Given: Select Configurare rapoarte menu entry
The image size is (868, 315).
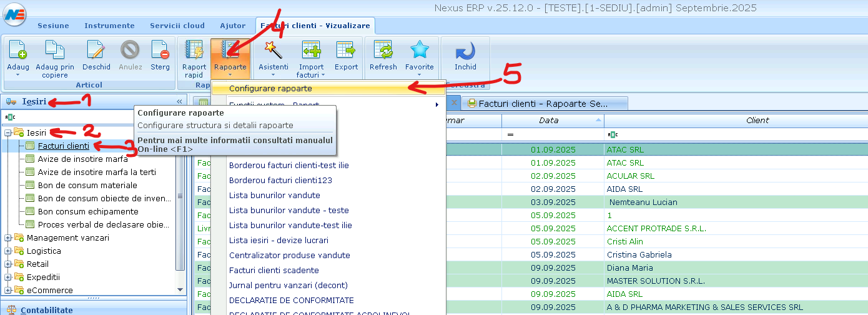Looking at the screenshot, I should coord(270,89).
